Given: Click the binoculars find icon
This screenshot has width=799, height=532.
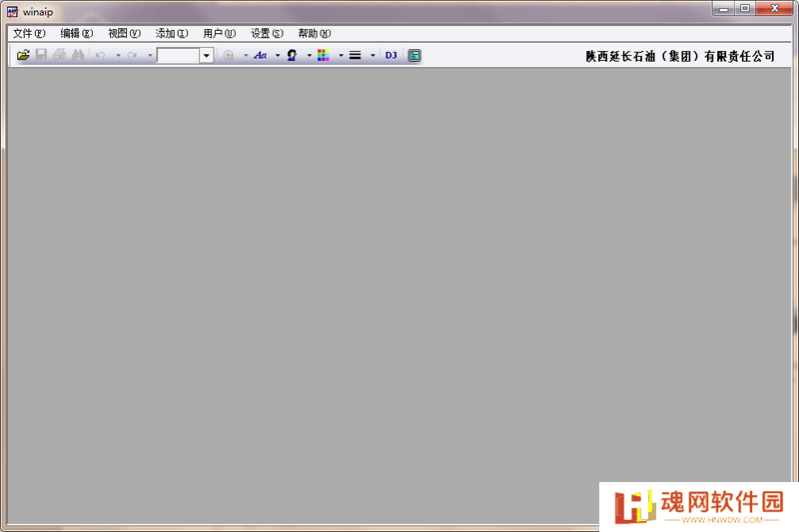Looking at the screenshot, I should [x=78, y=55].
